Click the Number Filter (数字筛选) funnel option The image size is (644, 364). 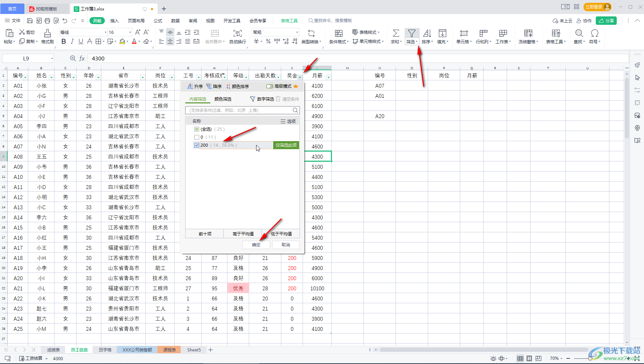pyautogui.click(x=262, y=99)
